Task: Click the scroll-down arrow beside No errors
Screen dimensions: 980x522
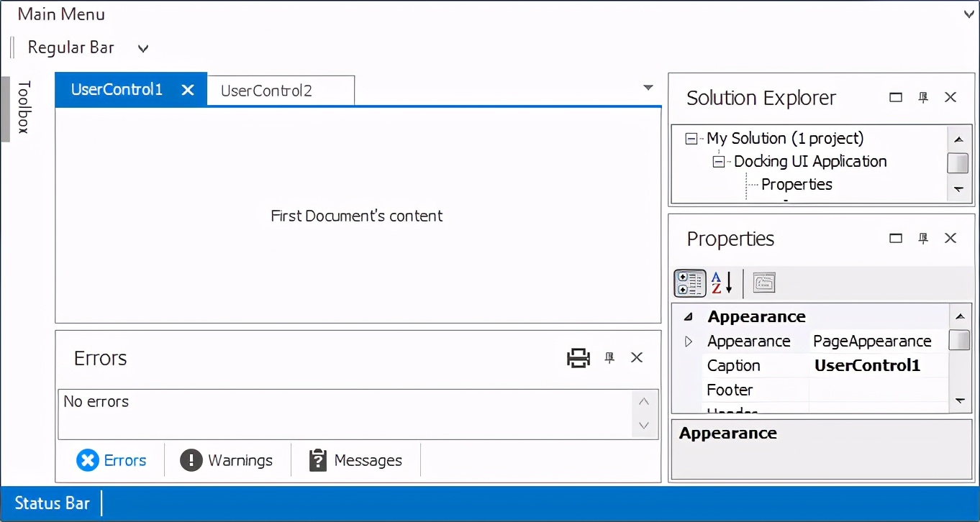Action: coord(643,426)
